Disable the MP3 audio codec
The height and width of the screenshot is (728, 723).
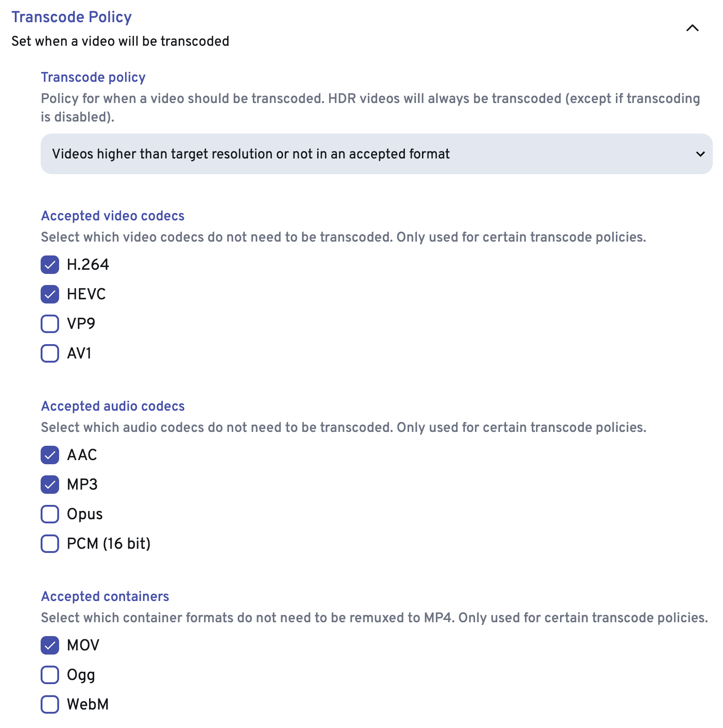[50, 485]
